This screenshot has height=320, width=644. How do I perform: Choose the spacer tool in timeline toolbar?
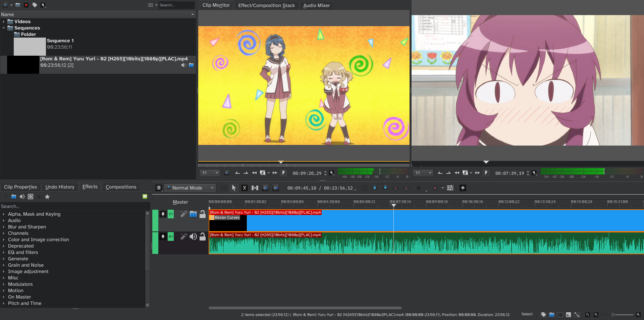(255, 188)
